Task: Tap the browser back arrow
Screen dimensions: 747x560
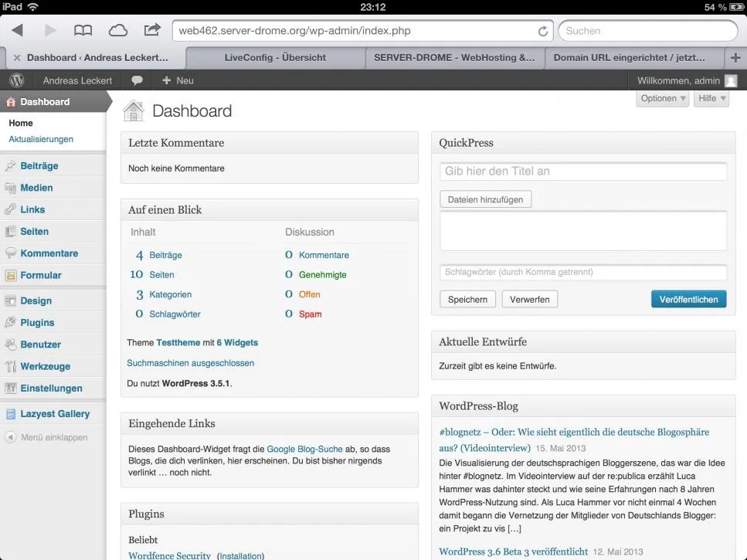Action: tap(18, 30)
